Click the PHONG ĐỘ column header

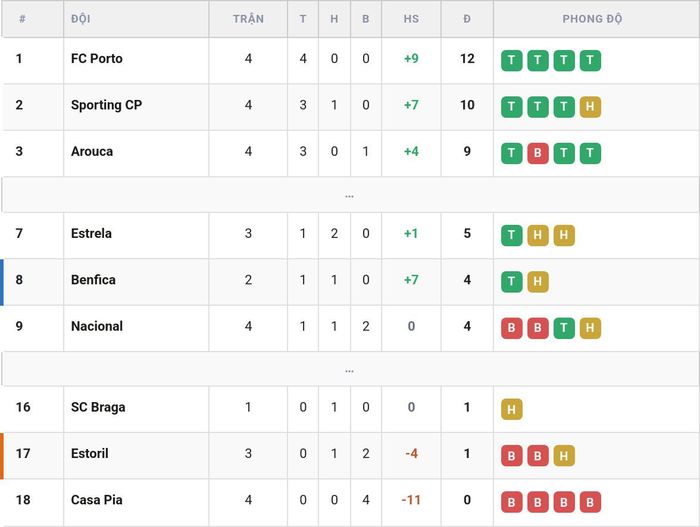[592, 19]
